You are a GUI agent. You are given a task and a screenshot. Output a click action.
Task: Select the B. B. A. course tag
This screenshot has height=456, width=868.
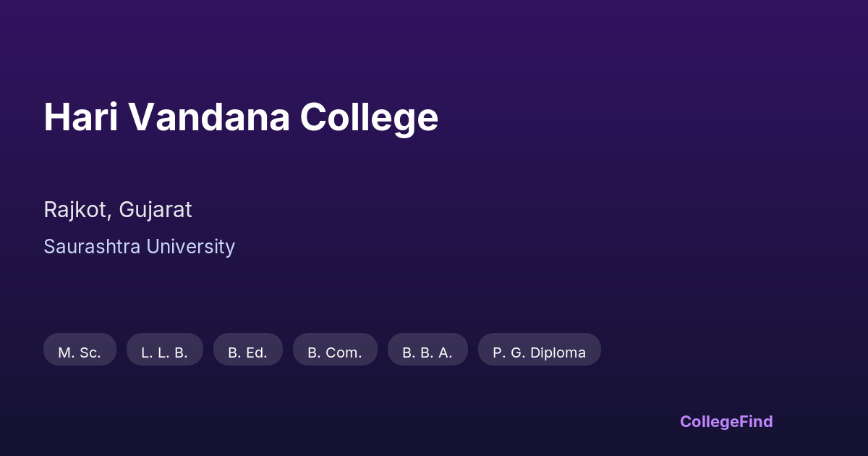tap(427, 352)
